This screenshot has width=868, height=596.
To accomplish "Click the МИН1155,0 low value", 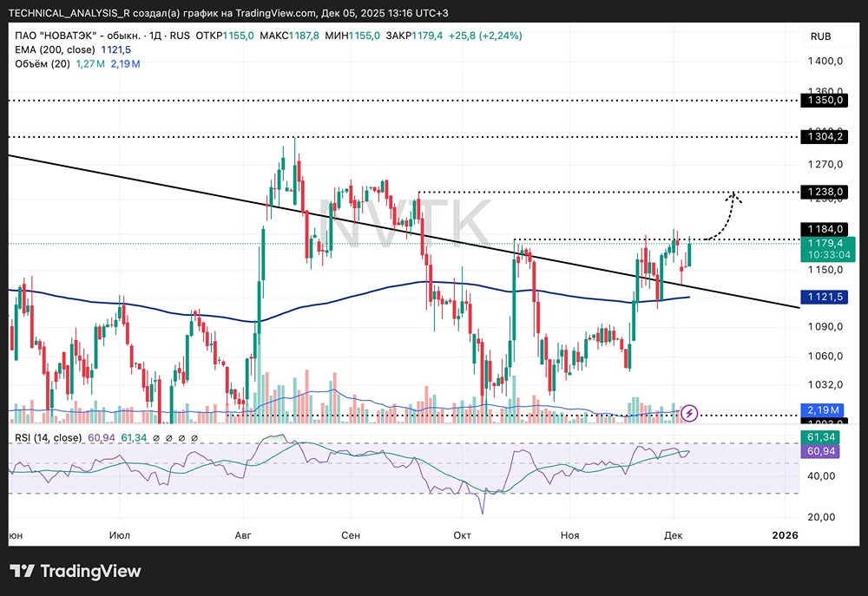I will click(x=352, y=36).
